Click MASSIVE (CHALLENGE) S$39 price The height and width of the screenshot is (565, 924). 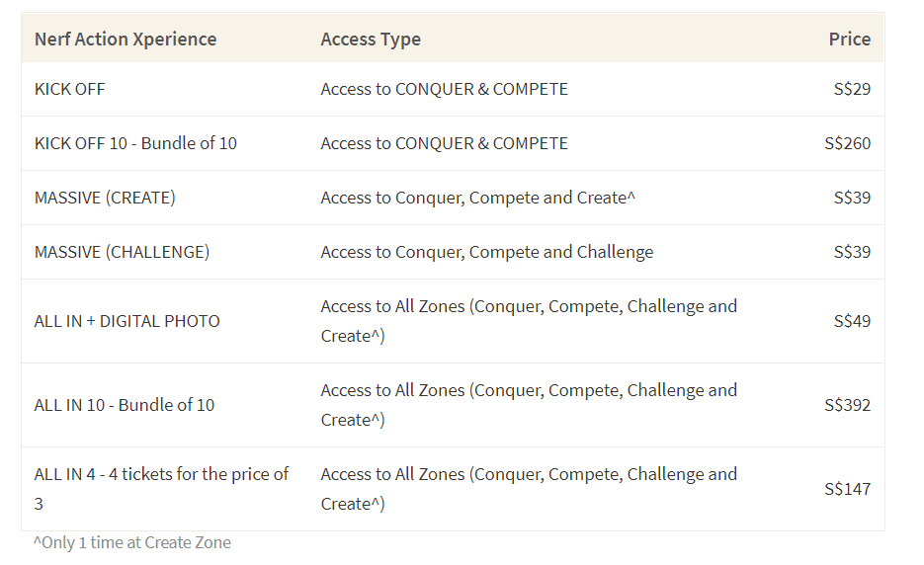pyautogui.click(x=852, y=252)
